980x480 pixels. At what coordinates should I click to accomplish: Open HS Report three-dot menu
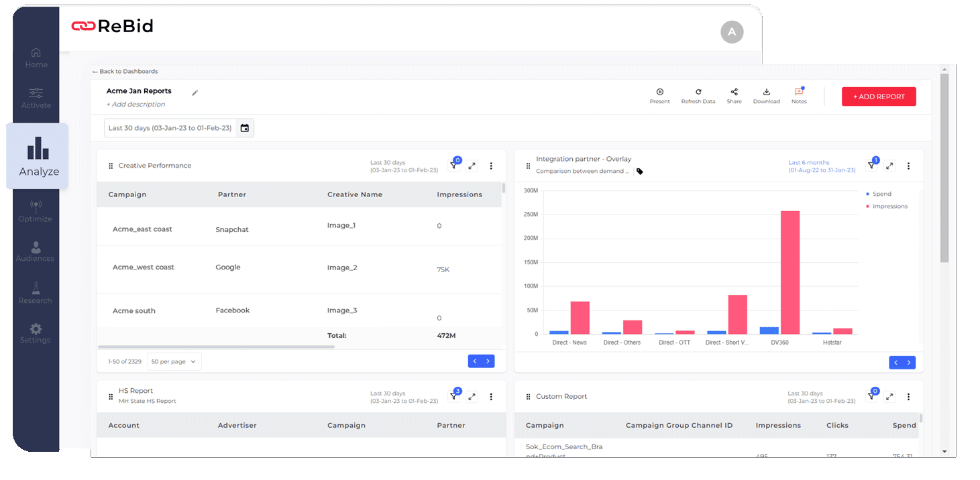click(491, 397)
